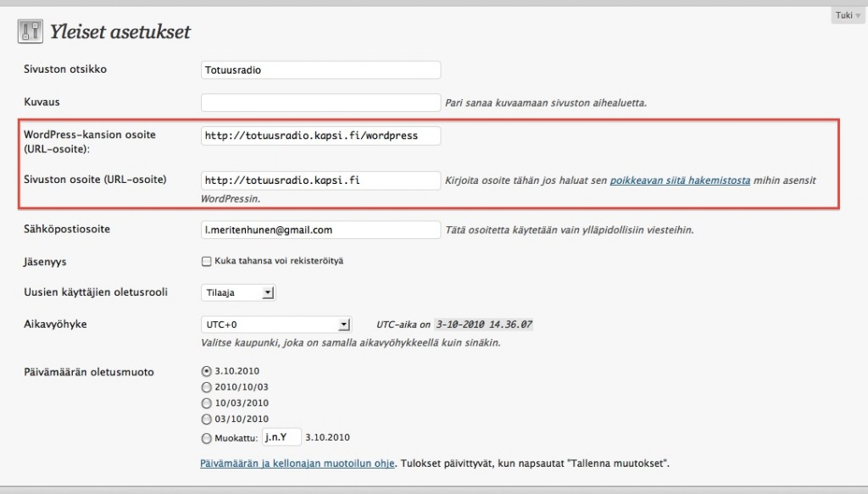Select the Muokattu custom date format
Viewport: 868px width, 494px height.
point(207,438)
